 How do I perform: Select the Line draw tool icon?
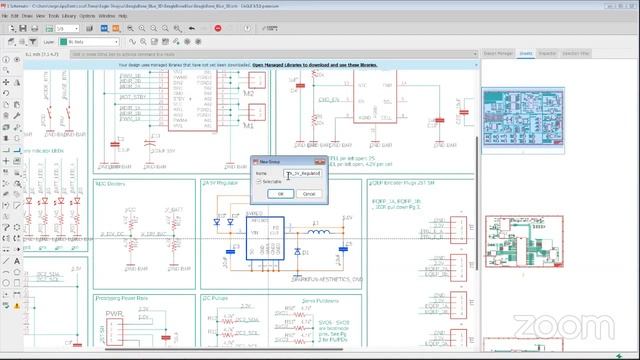pyautogui.click(x=6, y=260)
